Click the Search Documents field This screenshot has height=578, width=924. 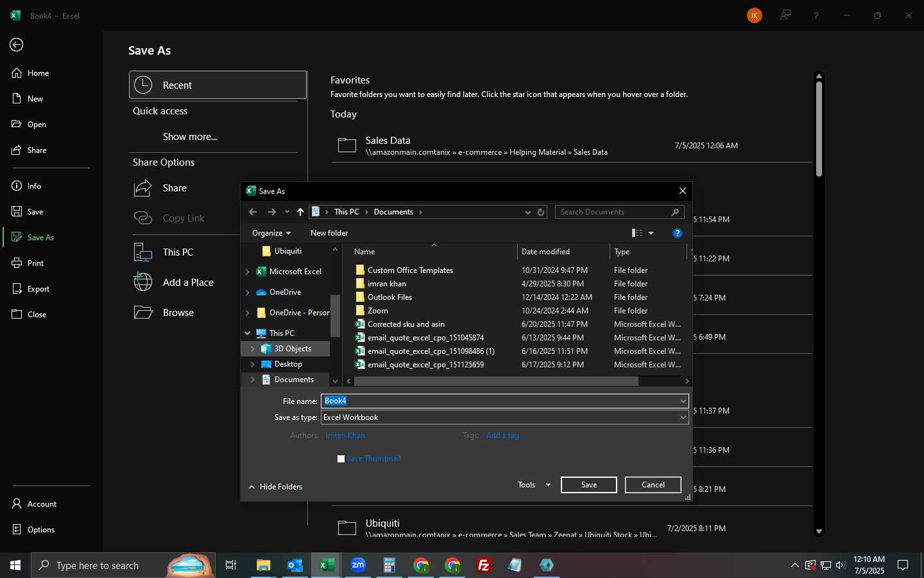[619, 212]
